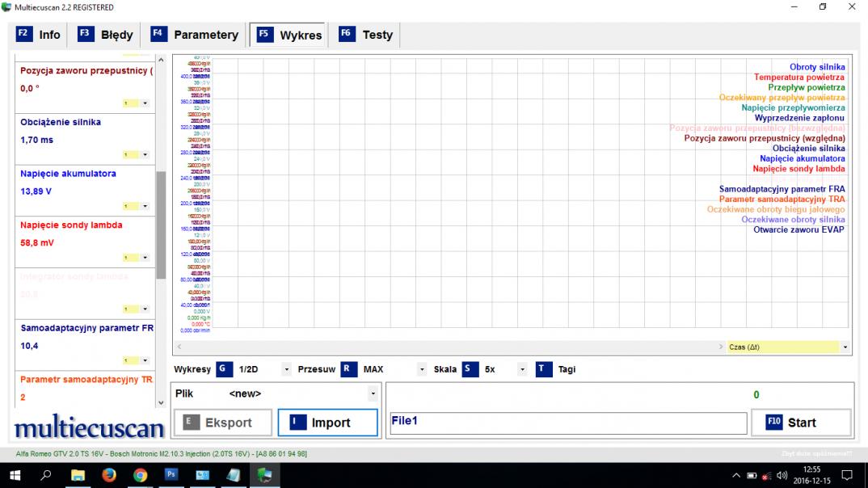Click the S key icon for Skala

point(470,369)
